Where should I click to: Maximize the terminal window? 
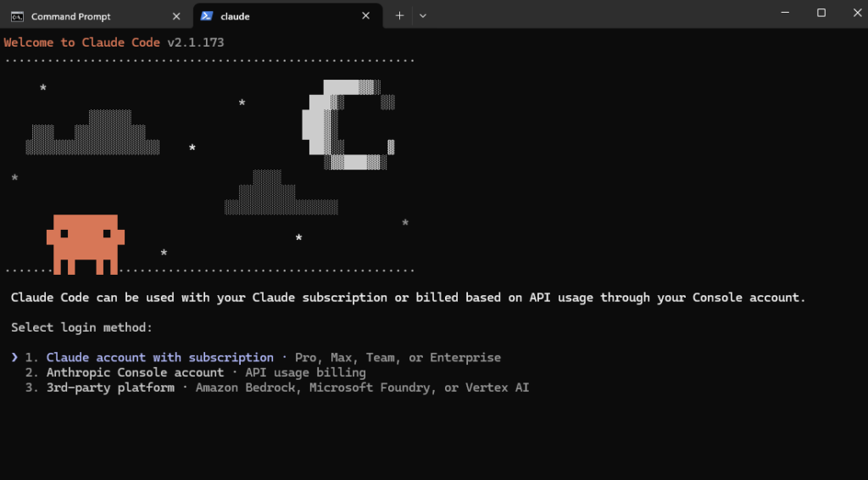click(821, 13)
